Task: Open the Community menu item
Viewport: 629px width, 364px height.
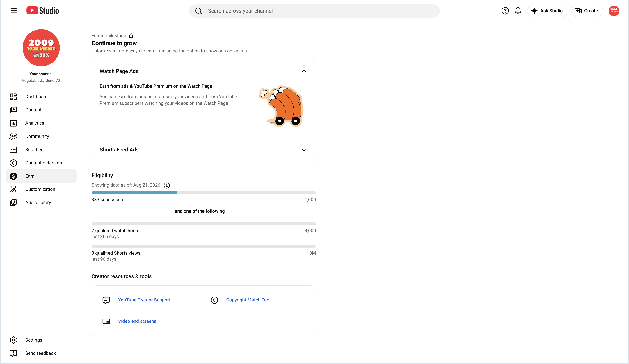Action: (x=41, y=136)
